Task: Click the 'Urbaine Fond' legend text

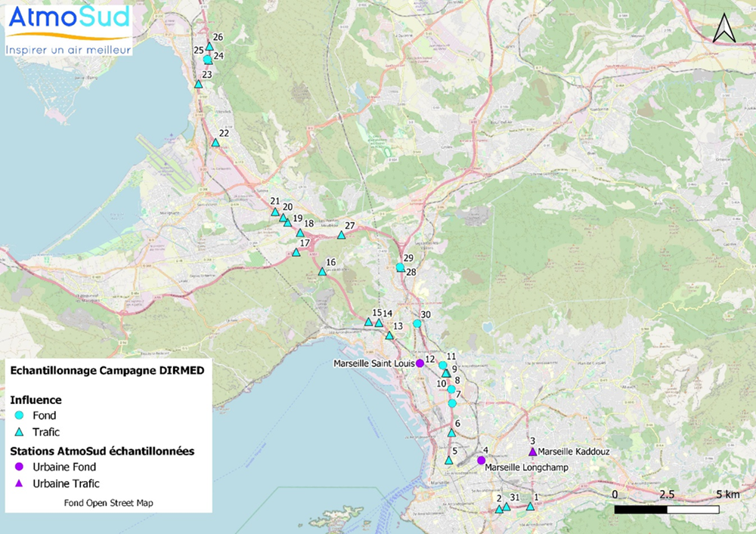Action: pos(64,467)
